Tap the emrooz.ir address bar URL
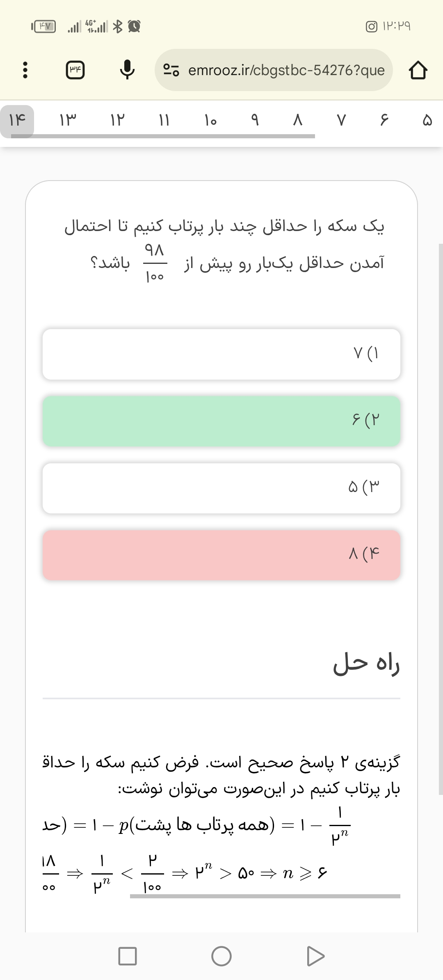 pos(286,70)
